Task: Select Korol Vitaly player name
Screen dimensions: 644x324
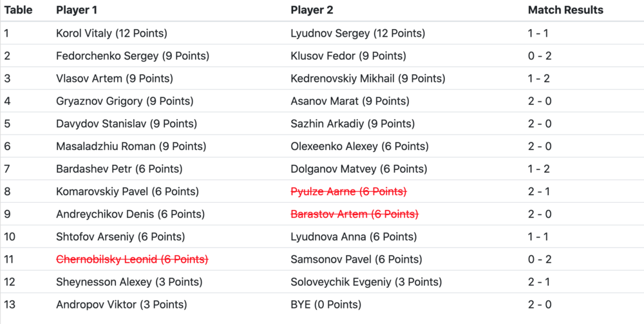Action: tap(111, 33)
